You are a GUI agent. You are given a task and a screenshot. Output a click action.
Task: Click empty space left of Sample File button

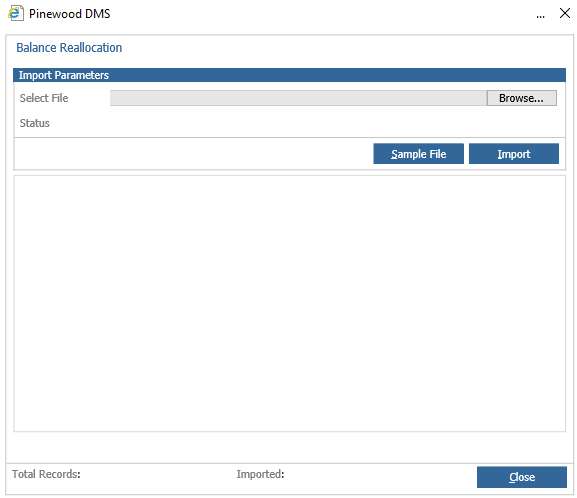(x=193, y=154)
